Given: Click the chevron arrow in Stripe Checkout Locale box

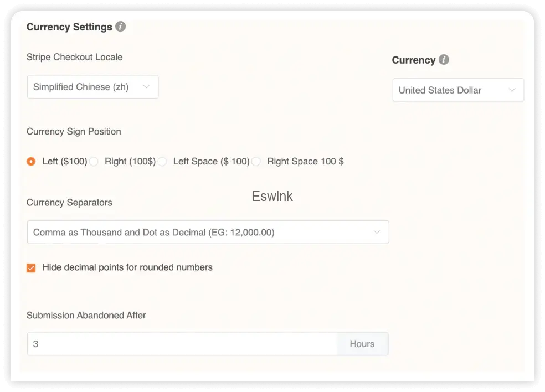Looking at the screenshot, I should pos(147,87).
